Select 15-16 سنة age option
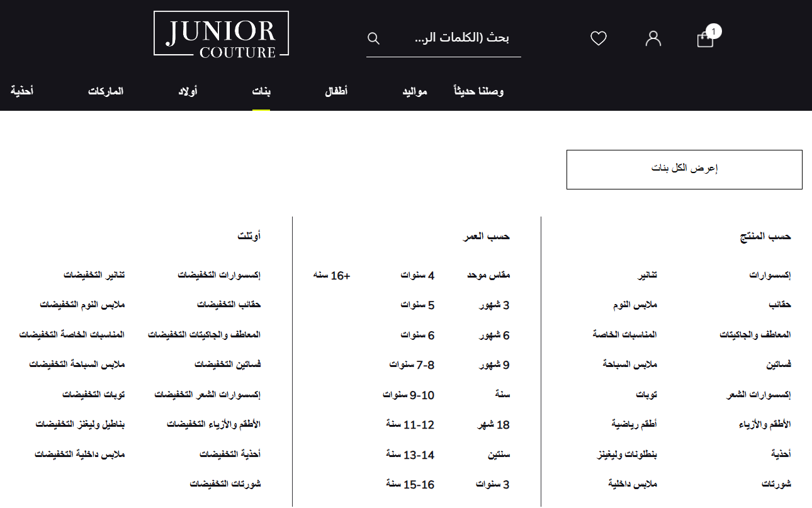Viewport: 812px width, 508px height. point(410,485)
